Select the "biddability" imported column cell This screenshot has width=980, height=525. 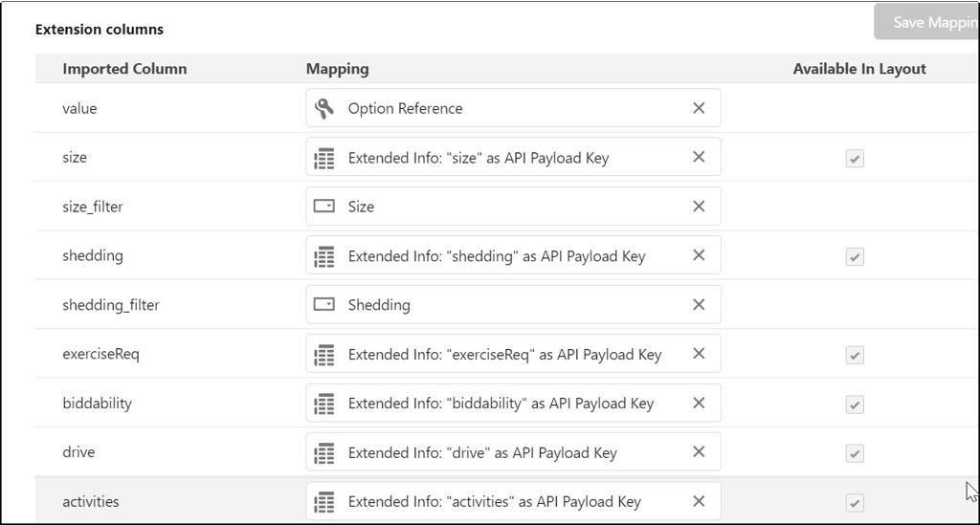[97, 404]
